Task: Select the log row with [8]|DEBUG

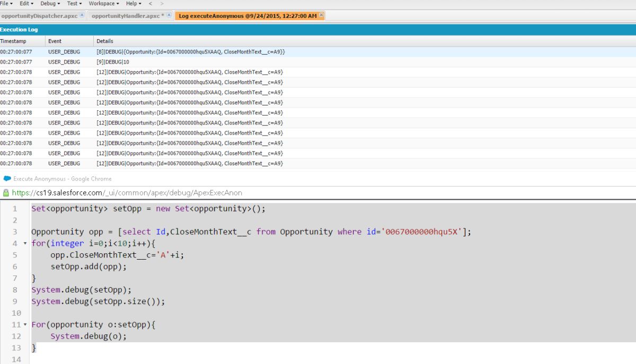Action: 318,52
